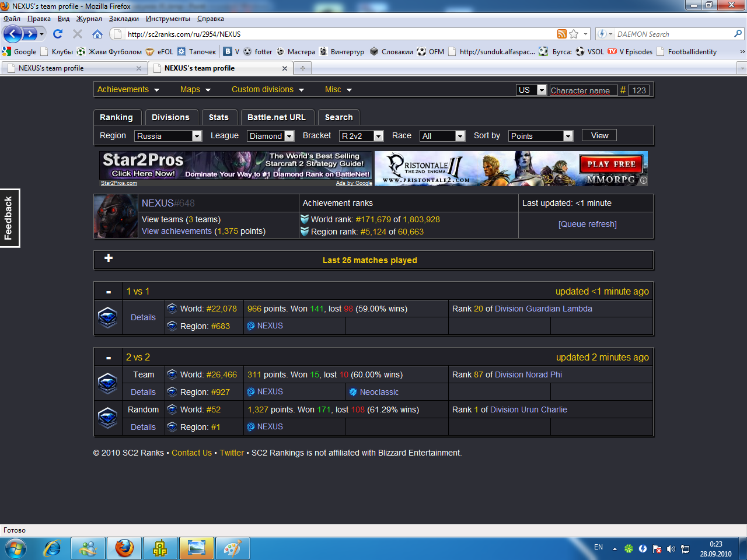Open Windows Start menu orb

tap(15, 549)
